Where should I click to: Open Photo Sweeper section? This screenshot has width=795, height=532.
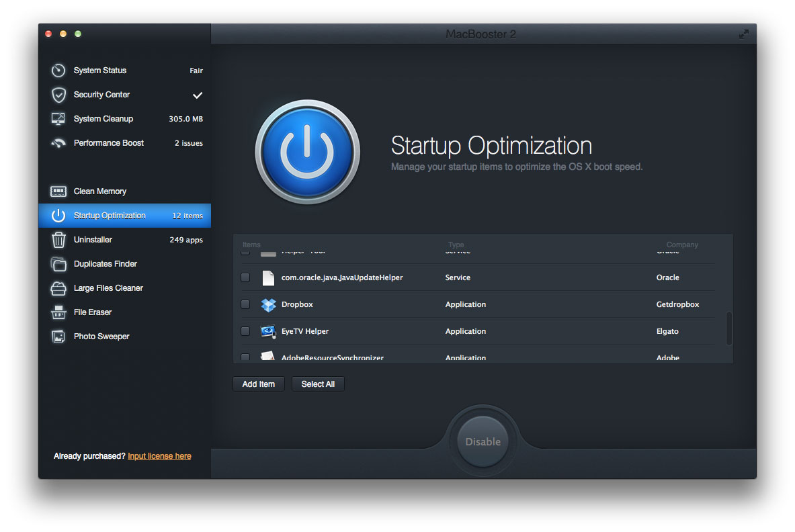[x=125, y=337]
